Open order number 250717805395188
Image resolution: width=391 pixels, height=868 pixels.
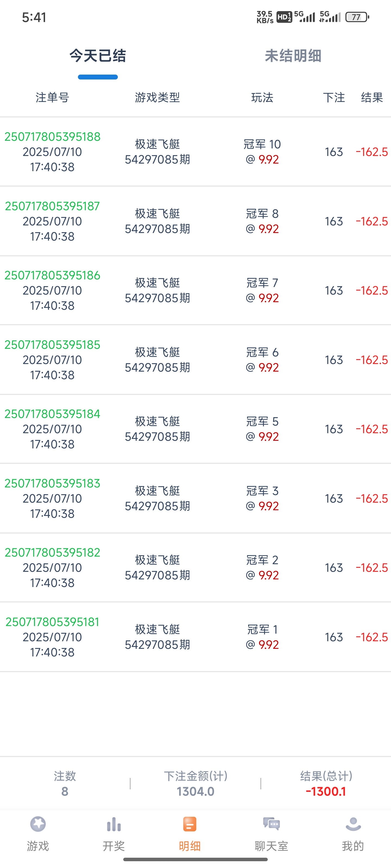(x=52, y=137)
